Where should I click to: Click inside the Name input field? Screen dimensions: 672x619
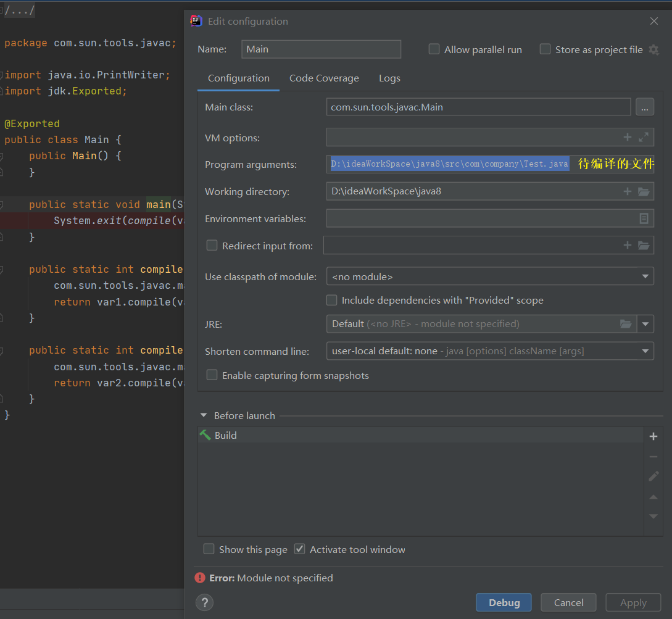point(321,49)
